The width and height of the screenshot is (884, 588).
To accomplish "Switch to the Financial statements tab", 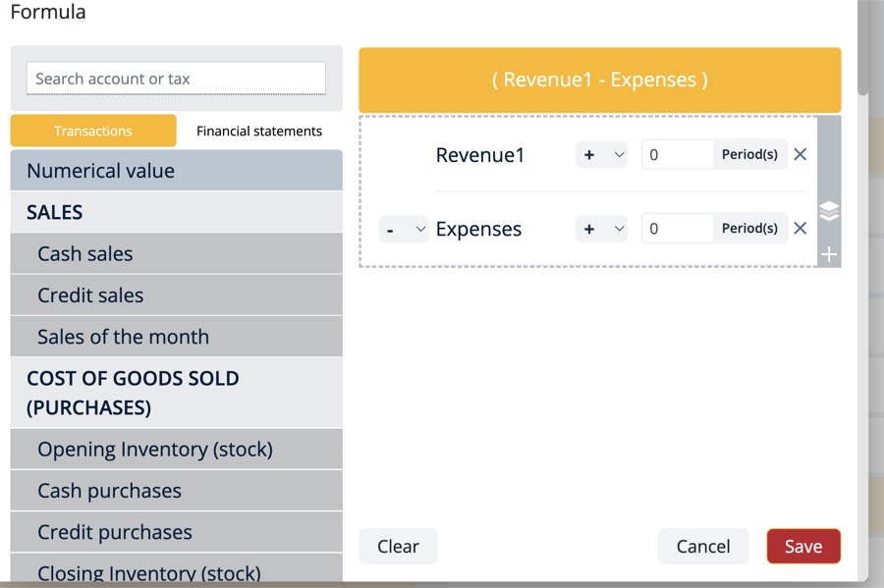I will pos(259,131).
